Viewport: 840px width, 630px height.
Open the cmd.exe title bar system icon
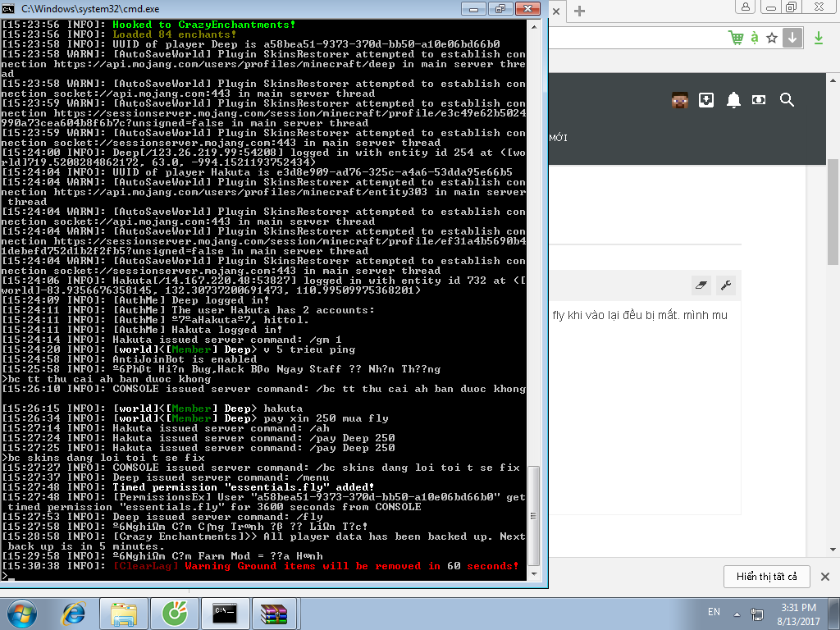point(8,8)
